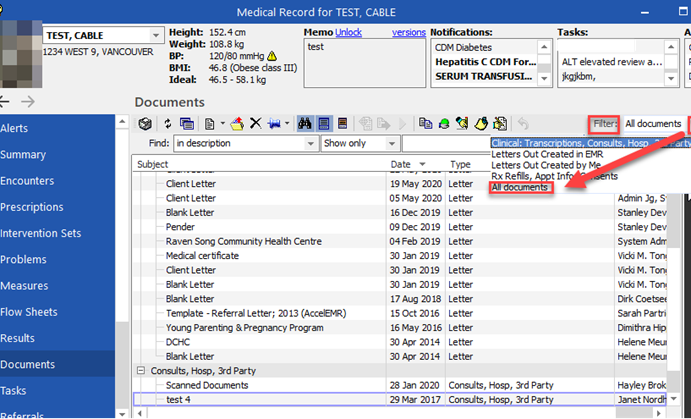Click the grey undo arrow icon
This screenshot has width=691, height=419.
tap(523, 124)
